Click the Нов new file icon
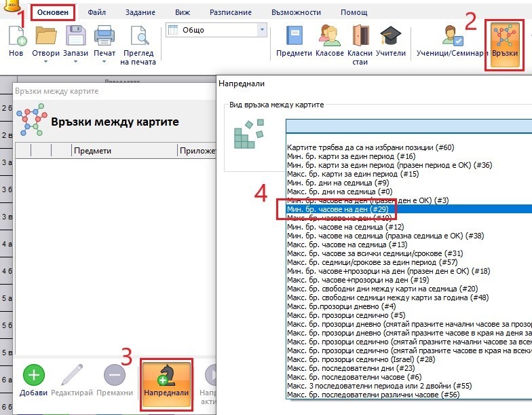 [16, 35]
